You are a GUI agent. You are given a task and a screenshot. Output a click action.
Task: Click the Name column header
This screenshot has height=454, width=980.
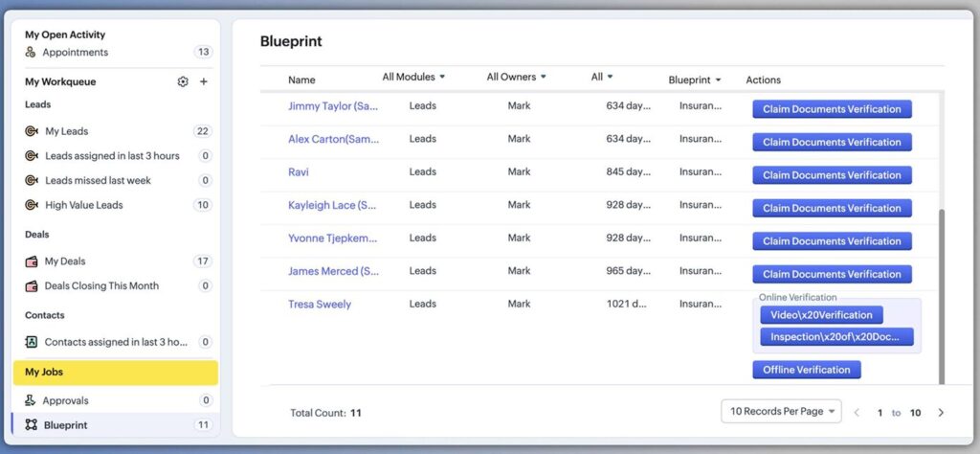pos(301,80)
